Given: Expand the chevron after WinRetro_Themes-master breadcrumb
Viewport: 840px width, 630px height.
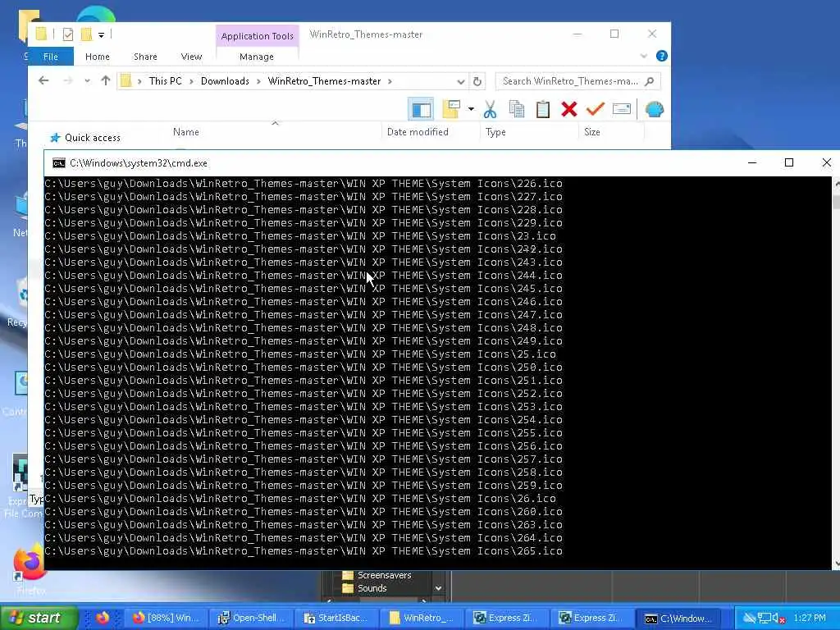Looking at the screenshot, I should click(x=390, y=81).
